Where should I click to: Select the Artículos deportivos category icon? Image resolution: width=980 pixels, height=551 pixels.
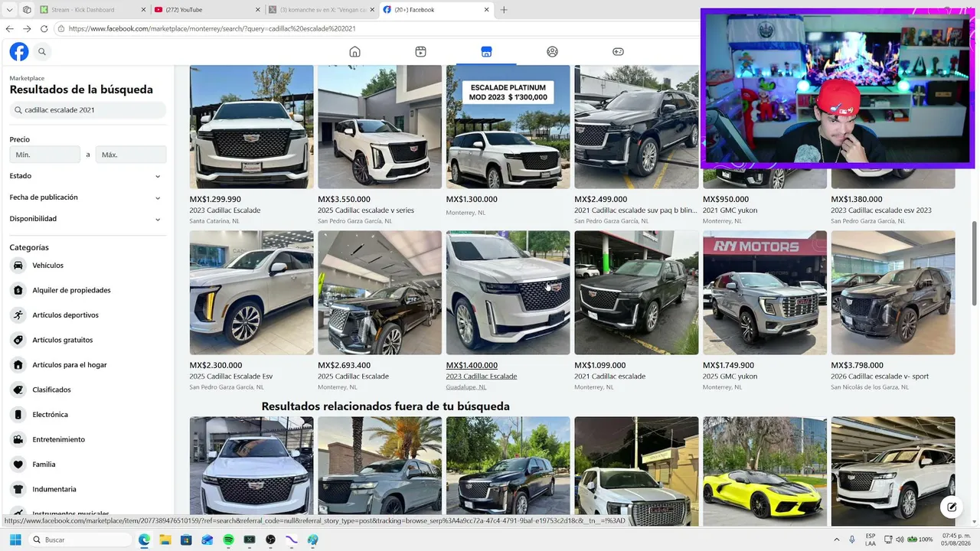point(18,315)
